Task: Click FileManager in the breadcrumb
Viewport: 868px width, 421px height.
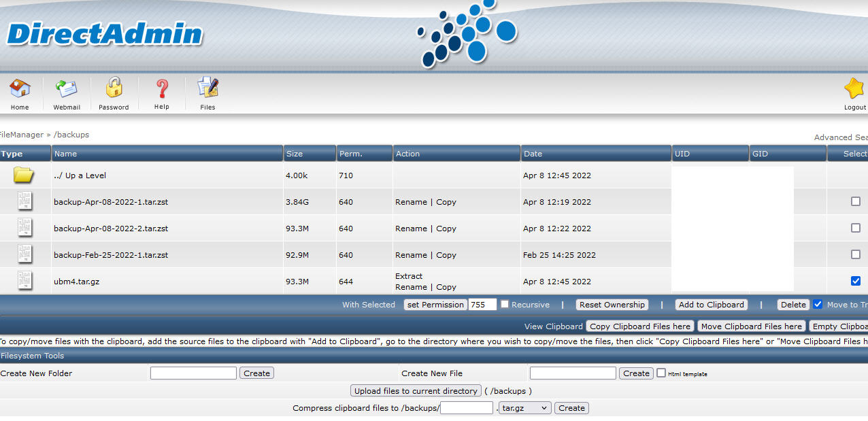Action: pyautogui.click(x=21, y=135)
